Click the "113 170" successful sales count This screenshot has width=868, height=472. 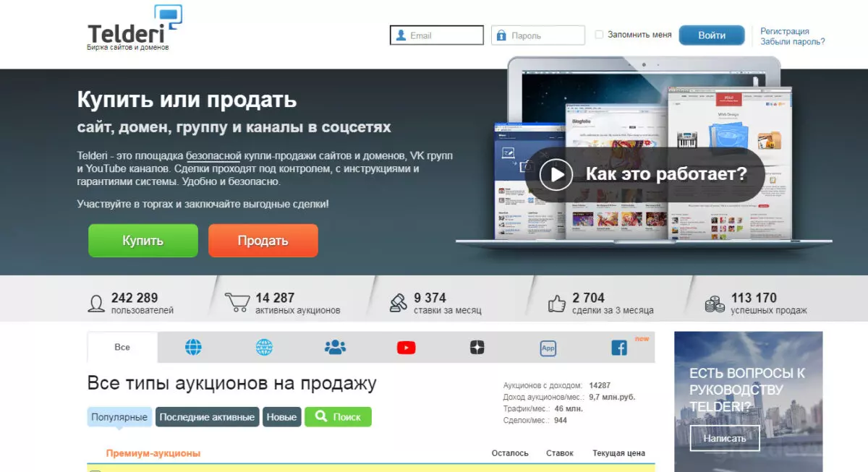(x=754, y=298)
